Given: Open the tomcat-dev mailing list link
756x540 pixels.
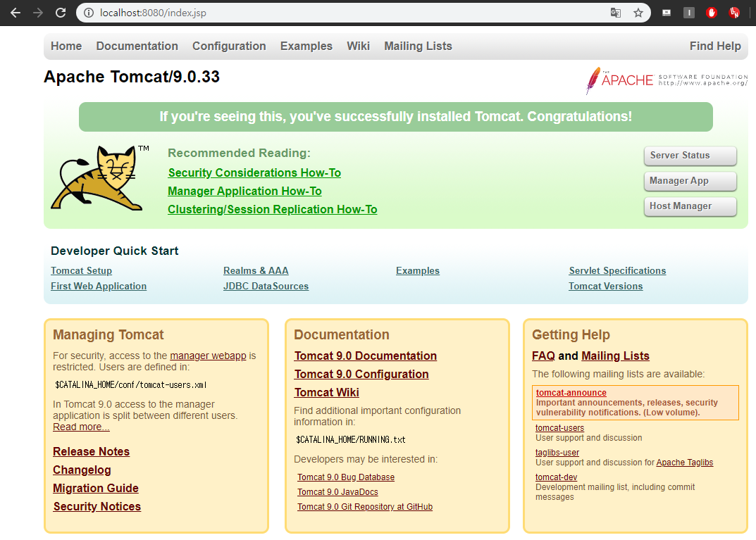Looking at the screenshot, I should 556,477.
